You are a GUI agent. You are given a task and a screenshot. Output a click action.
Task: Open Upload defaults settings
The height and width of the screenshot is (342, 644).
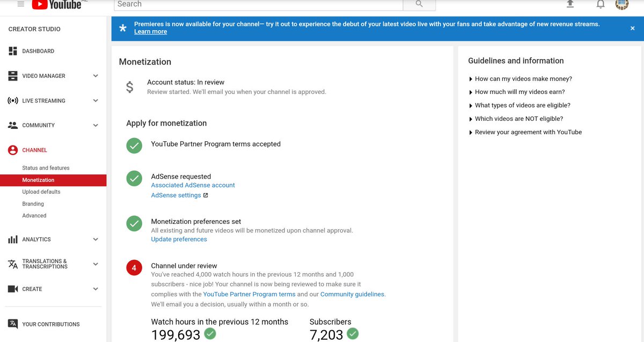click(41, 192)
